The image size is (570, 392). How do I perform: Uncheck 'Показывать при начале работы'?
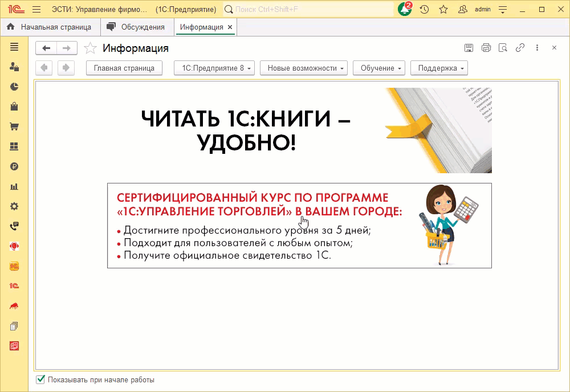click(x=39, y=380)
